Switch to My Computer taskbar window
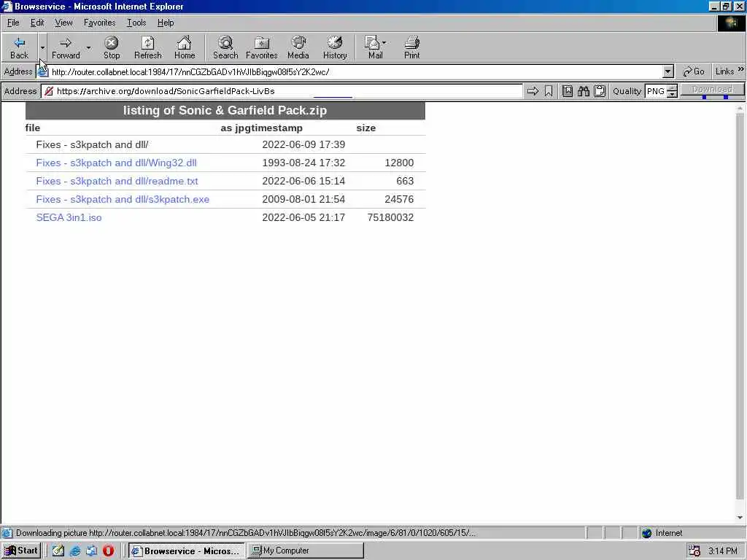 (x=306, y=551)
